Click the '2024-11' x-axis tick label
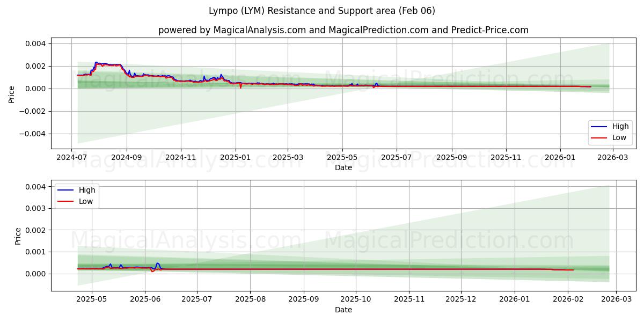 [x=181, y=157]
